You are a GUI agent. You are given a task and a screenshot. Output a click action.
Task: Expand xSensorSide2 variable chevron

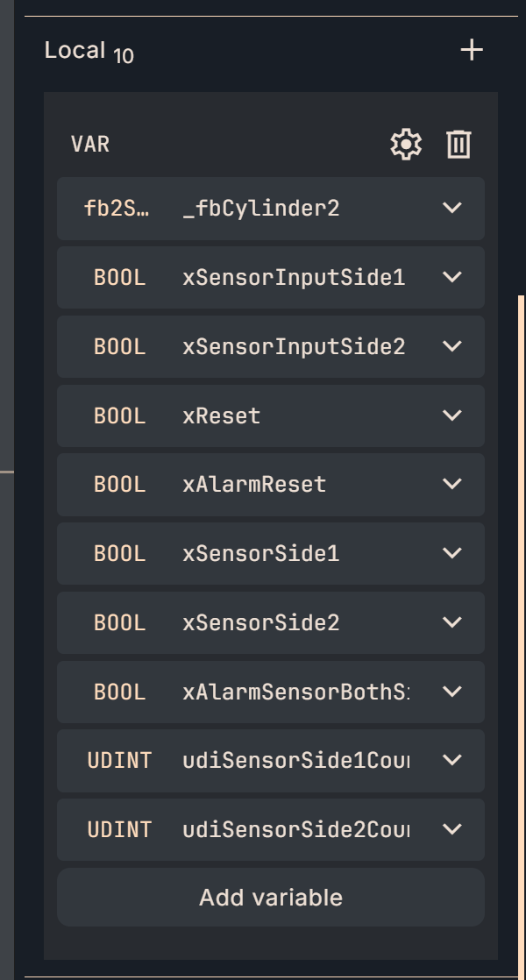[452, 622]
